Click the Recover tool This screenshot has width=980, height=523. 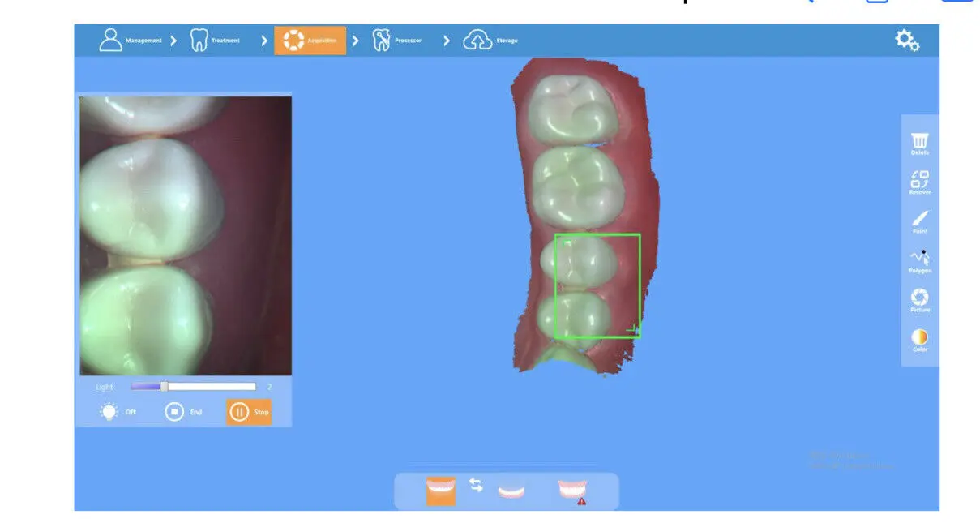pos(920,183)
